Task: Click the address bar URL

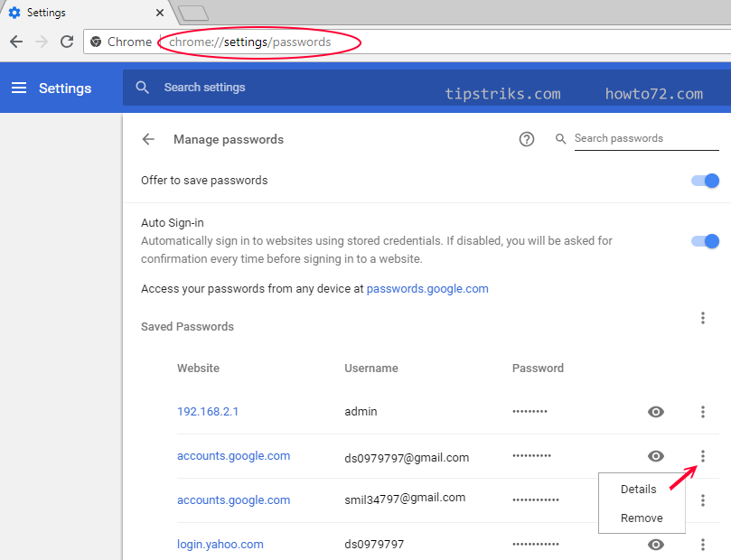Action: pyautogui.click(x=250, y=42)
